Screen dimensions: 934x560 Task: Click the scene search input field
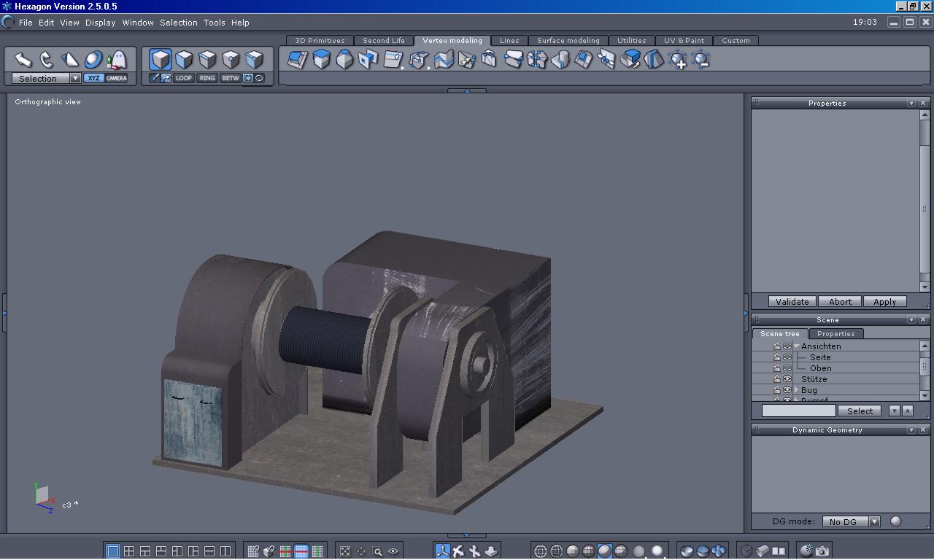pos(798,411)
